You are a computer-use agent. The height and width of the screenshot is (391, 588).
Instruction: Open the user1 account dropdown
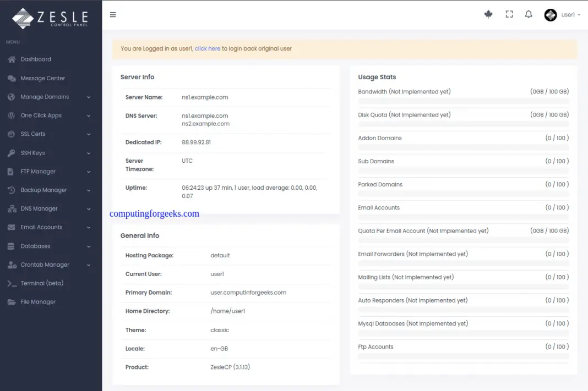[567, 15]
